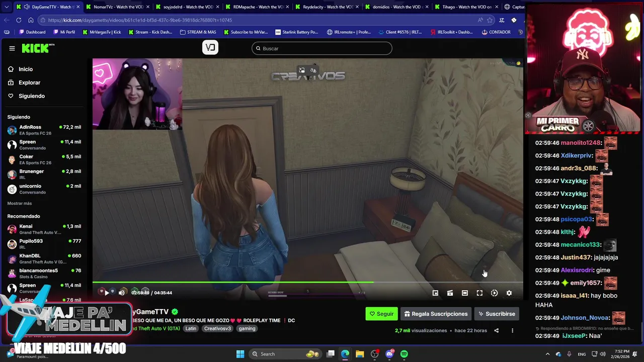Image resolution: width=644 pixels, height=362 pixels.
Task: Open the Dashboard bookmark
Action: point(32,32)
